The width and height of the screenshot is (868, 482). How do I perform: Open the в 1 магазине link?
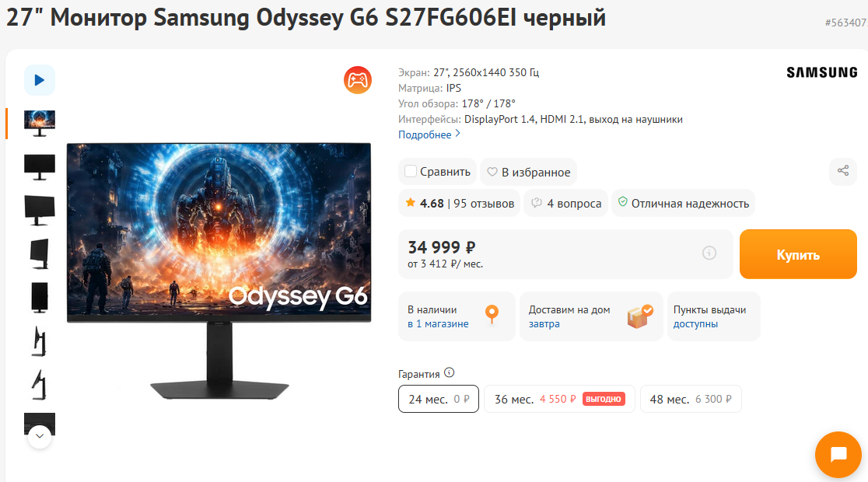(x=438, y=324)
